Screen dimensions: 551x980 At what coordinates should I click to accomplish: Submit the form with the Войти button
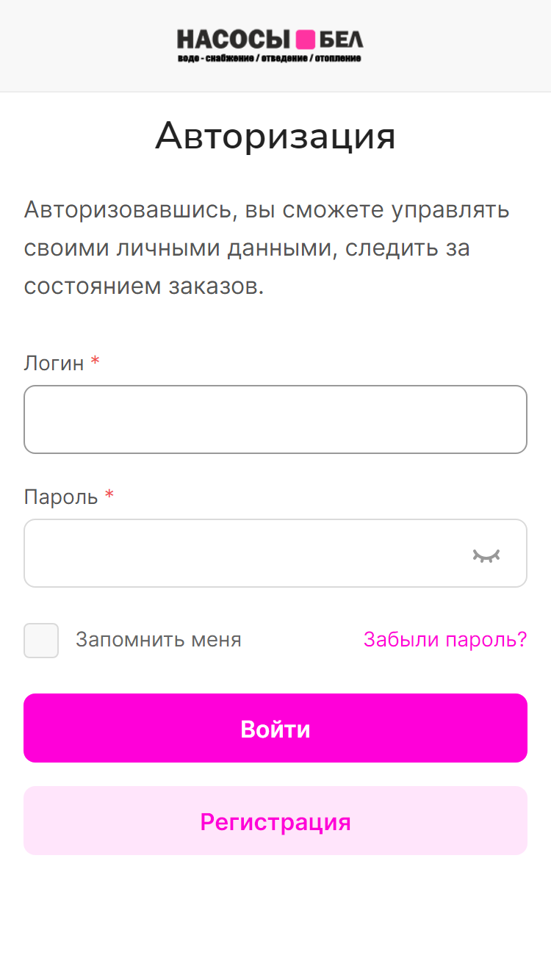click(275, 728)
